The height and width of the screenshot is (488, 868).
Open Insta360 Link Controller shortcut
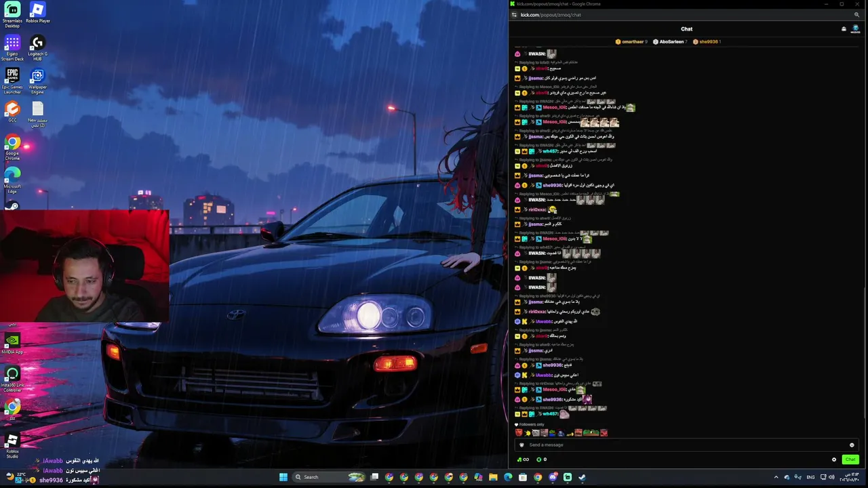tap(12, 380)
